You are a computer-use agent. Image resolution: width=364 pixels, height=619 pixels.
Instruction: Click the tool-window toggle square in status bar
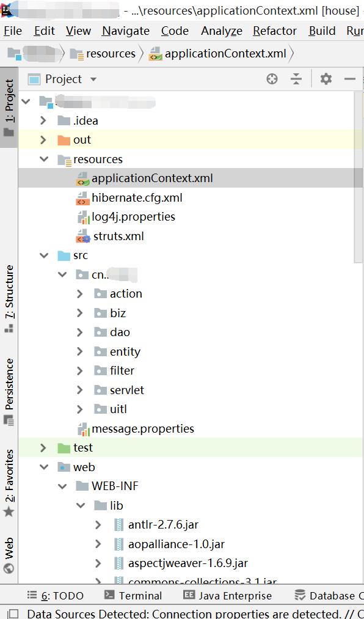coord(13,614)
